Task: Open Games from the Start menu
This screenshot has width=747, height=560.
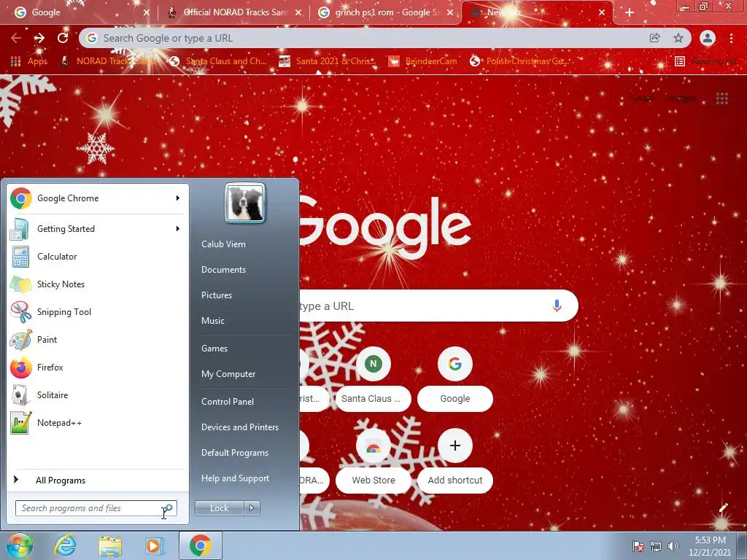Action: click(x=214, y=349)
